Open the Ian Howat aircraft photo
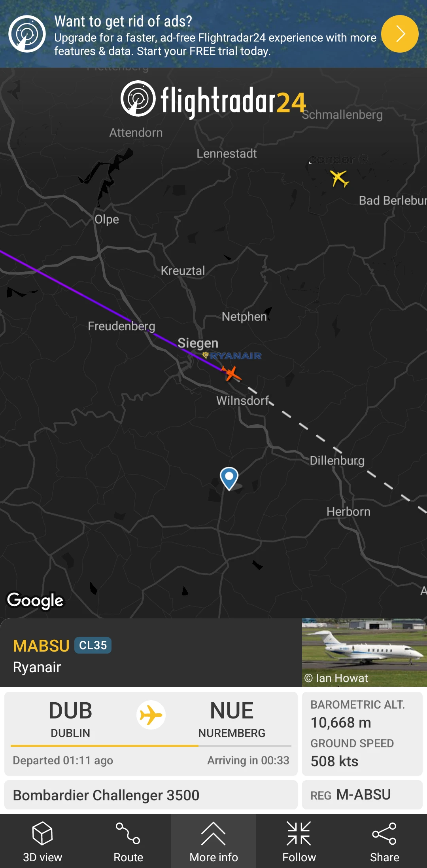Viewport: 427px width, 868px height. (364, 652)
